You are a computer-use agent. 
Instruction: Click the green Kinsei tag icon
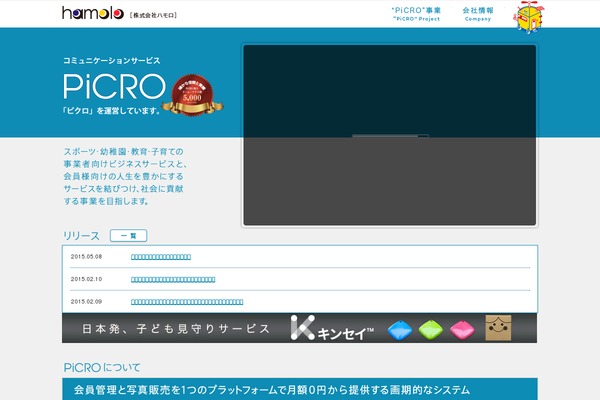pos(430,330)
